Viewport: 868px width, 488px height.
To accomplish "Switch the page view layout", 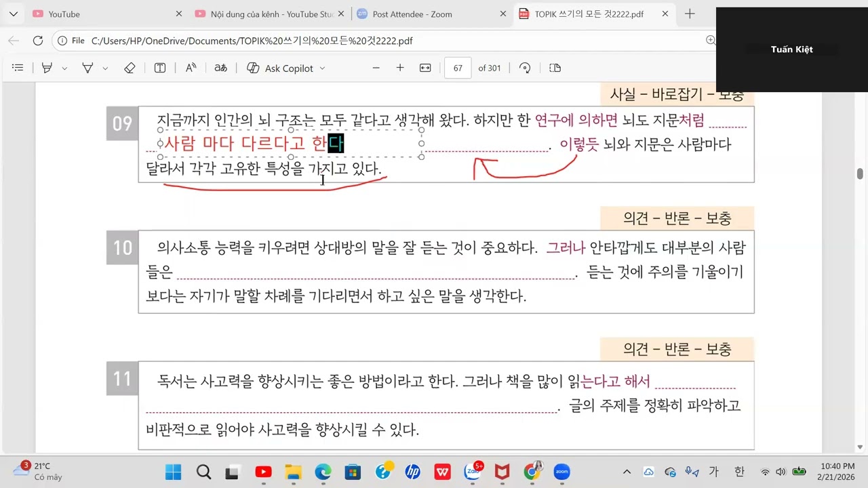I will click(x=555, y=68).
